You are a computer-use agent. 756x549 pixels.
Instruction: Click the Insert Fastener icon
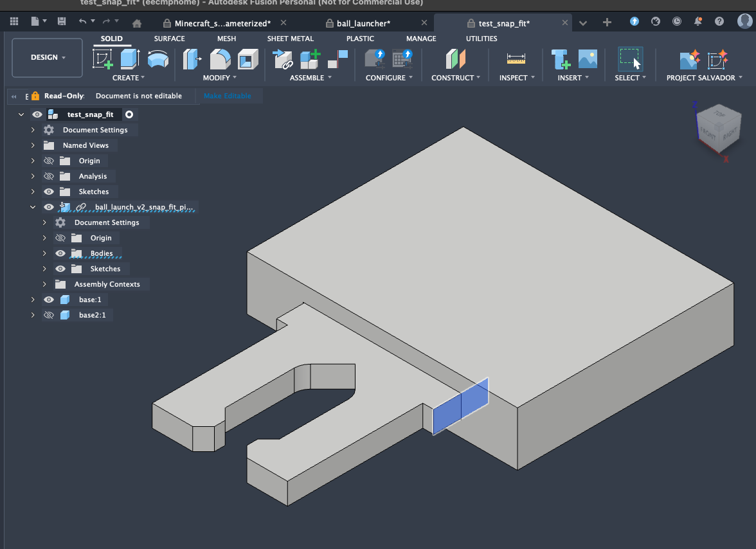click(x=561, y=59)
